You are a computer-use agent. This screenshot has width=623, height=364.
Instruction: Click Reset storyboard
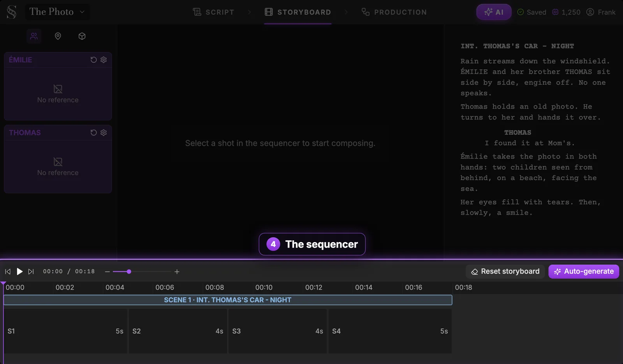[x=505, y=272]
